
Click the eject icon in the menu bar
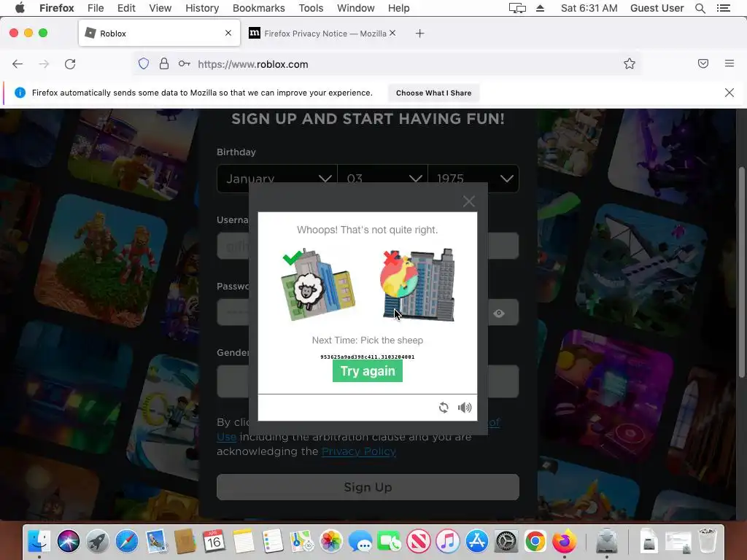pos(541,8)
